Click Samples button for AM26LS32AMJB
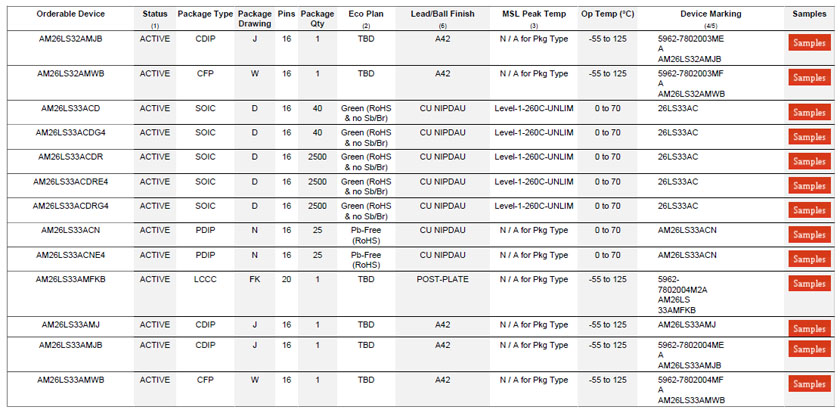 [x=809, y=42]
